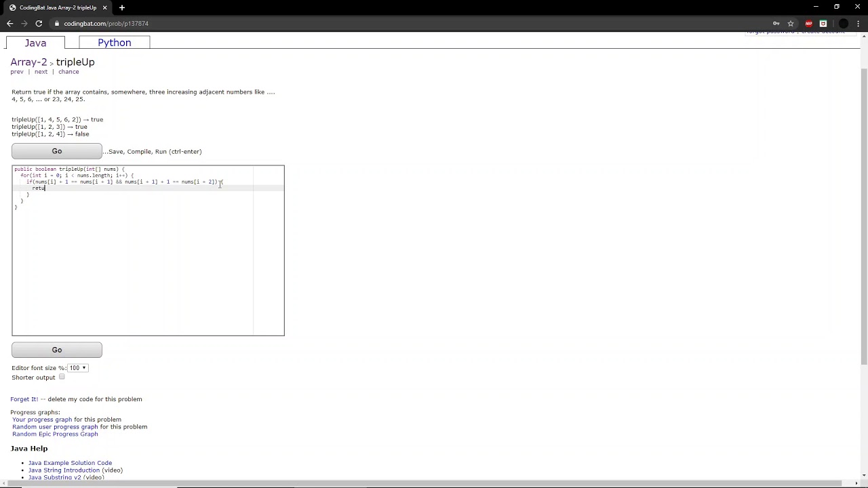Click the scrollbar down arrow
Image resolution: width=868 pixels, height=488 pixels.
tap(864, 476)
